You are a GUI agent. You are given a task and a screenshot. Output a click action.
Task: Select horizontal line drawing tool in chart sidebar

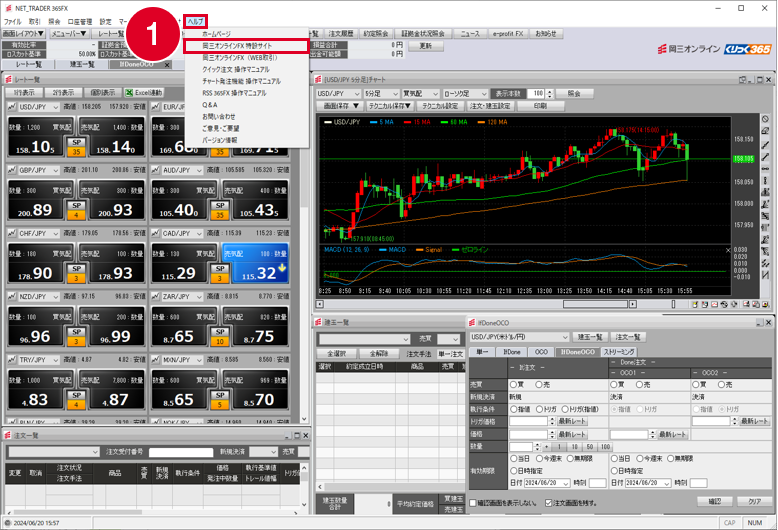766,169
